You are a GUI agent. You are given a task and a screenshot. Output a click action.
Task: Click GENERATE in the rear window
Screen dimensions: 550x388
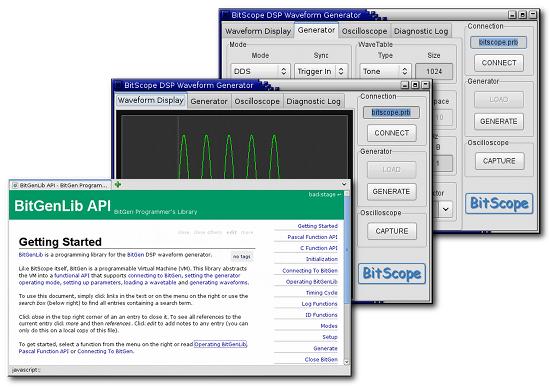coord(499,121)
